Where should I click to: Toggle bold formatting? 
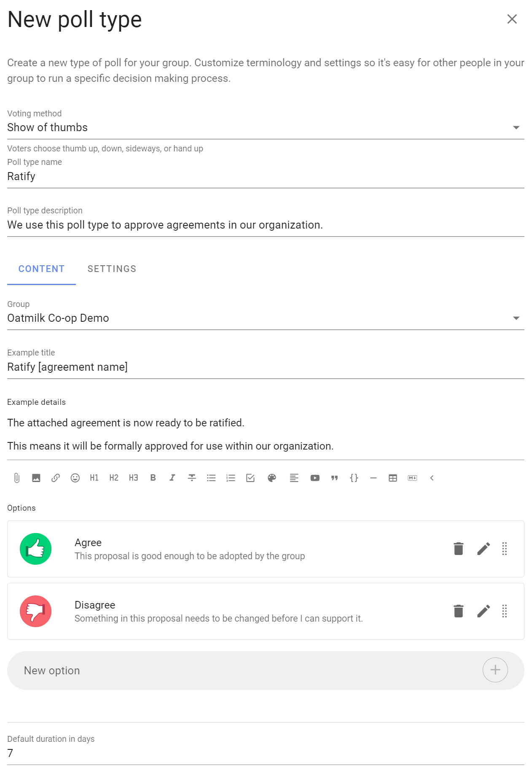coord(153,478)
